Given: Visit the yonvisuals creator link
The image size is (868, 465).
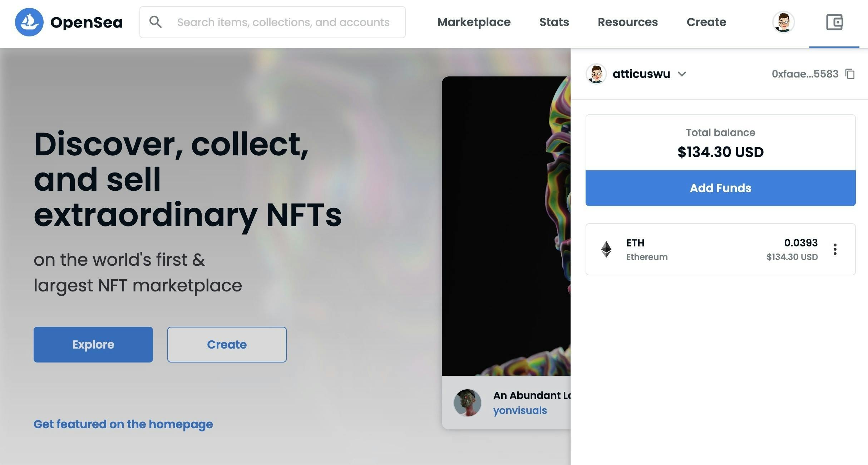Looking at the screenshot, I should click(520, 411).
